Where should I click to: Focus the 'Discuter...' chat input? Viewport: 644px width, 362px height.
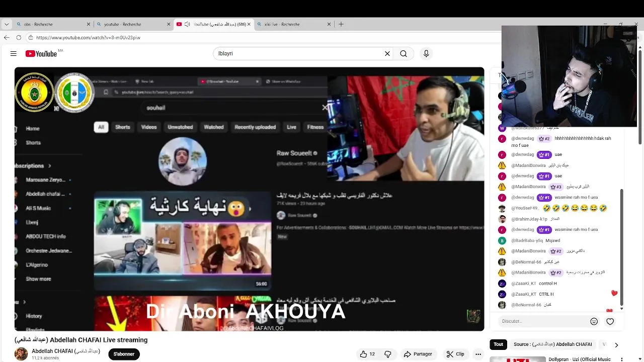click(543, 321)
